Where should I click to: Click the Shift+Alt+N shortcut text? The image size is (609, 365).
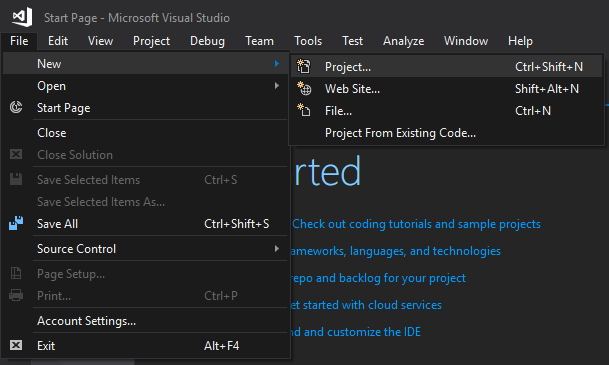(547, 89)
